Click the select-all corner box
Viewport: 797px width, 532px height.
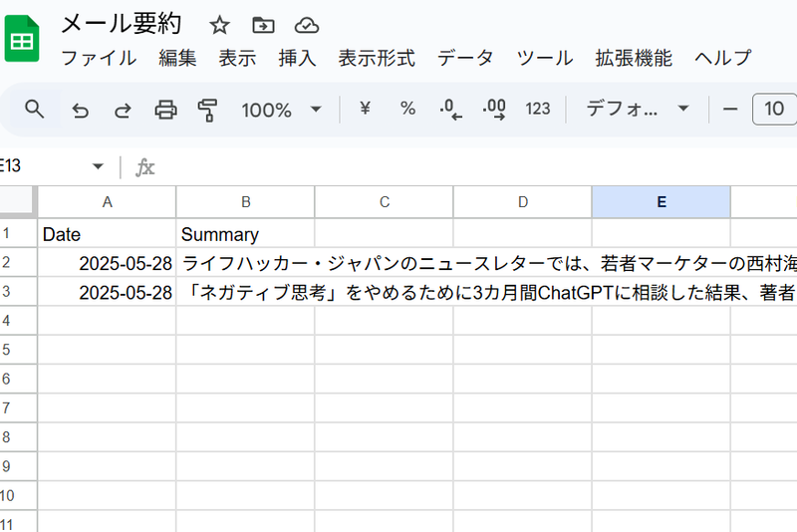point(18,201)
